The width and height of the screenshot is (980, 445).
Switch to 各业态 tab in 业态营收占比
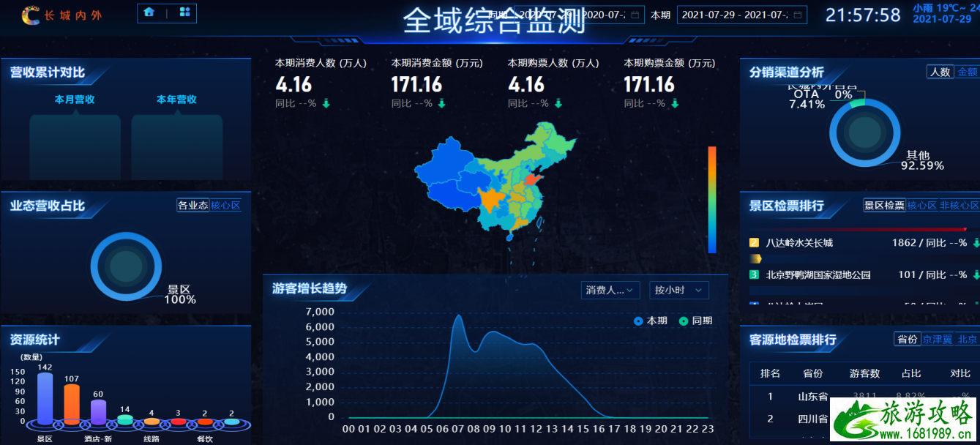tap(193, 205)
